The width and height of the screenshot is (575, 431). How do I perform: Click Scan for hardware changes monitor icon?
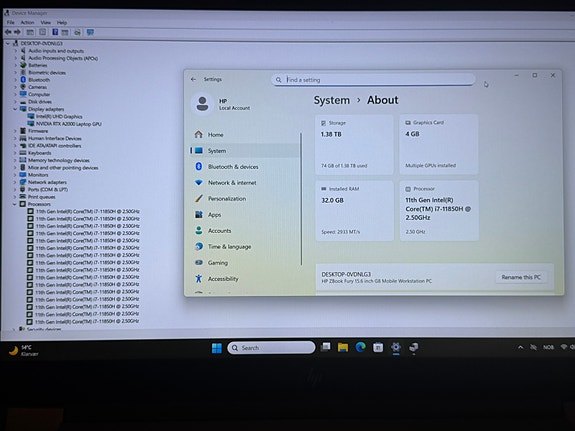click(x=90, y=32)
